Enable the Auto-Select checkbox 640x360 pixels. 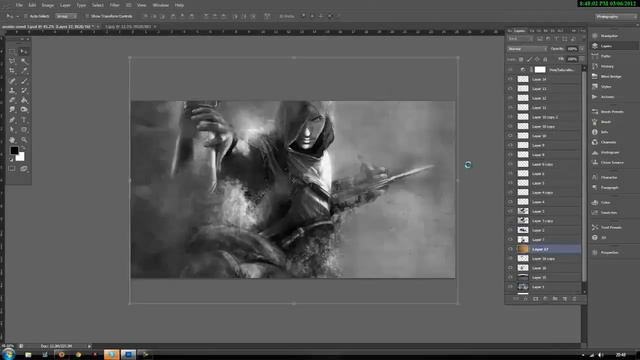click(x=25, y=16)
